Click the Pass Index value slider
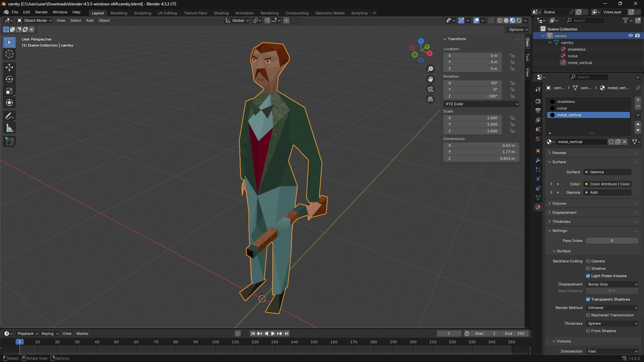This screenshot has height=362, width=644. 612,241
